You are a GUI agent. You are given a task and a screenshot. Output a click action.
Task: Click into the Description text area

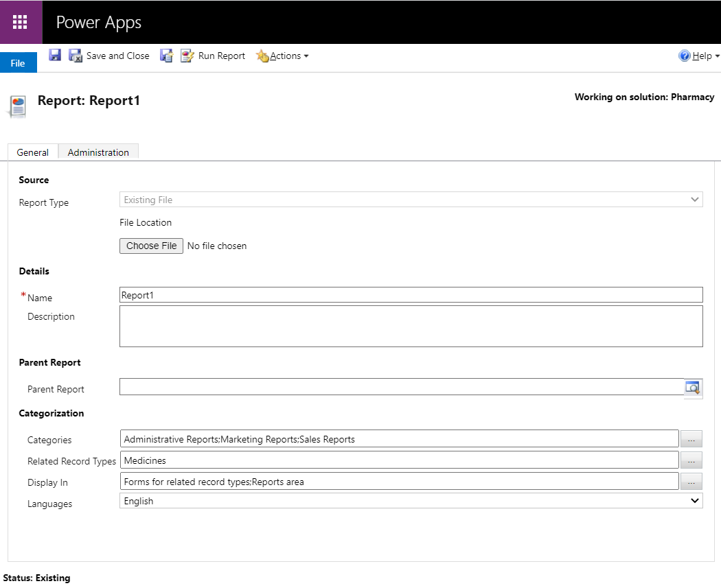(411, 326)
